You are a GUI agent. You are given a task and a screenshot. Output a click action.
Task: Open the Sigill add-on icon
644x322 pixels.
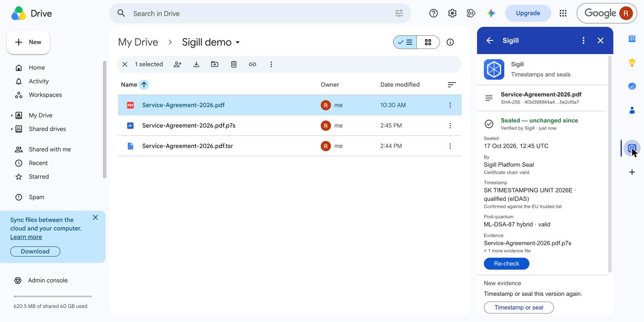[x=632, y=148]
